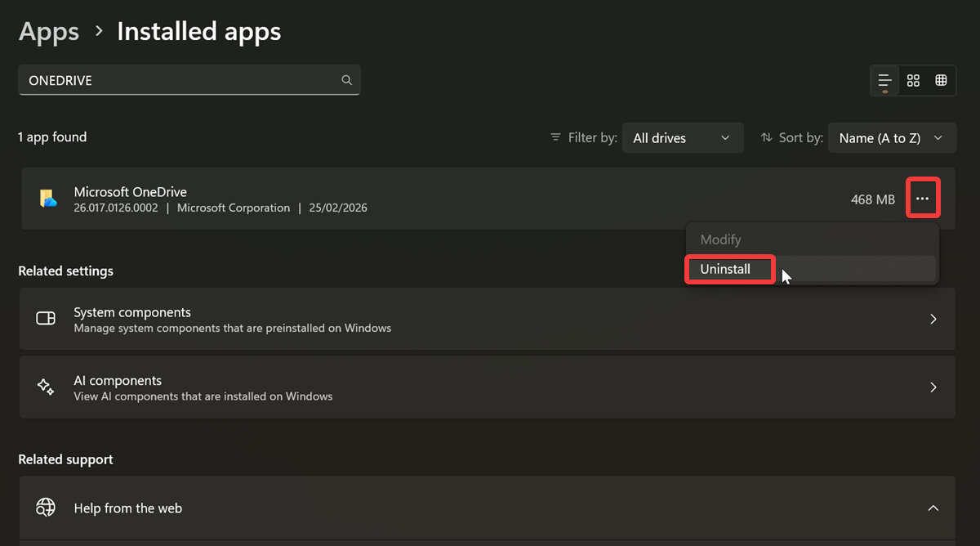980x546 pixels.
Task: Click the search magnifier icon
Action: (x=347, y=80)
